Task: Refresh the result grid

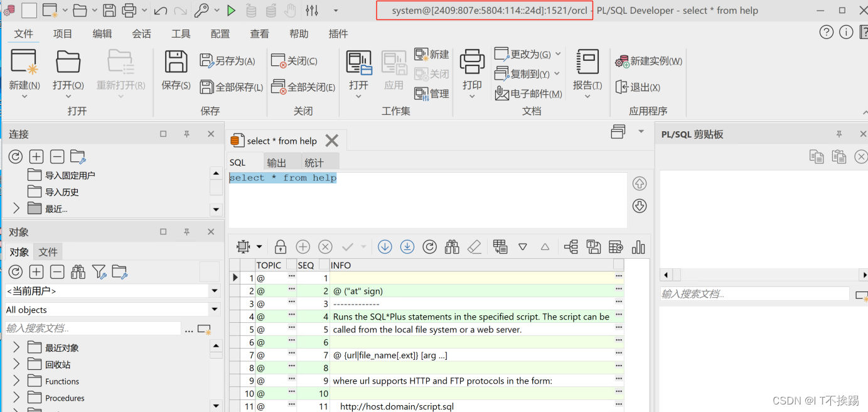Action: pos(429,246)
